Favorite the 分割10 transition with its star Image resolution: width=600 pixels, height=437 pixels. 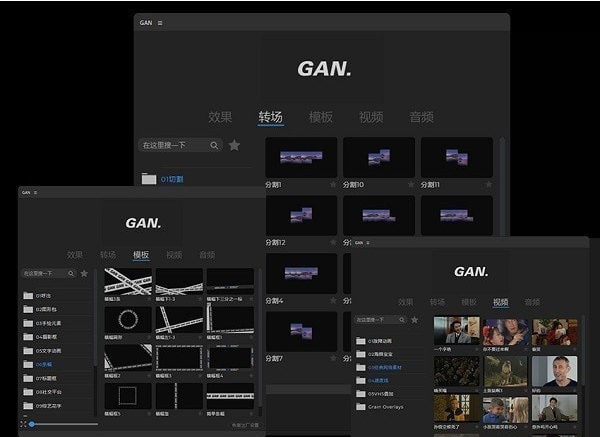411,185
